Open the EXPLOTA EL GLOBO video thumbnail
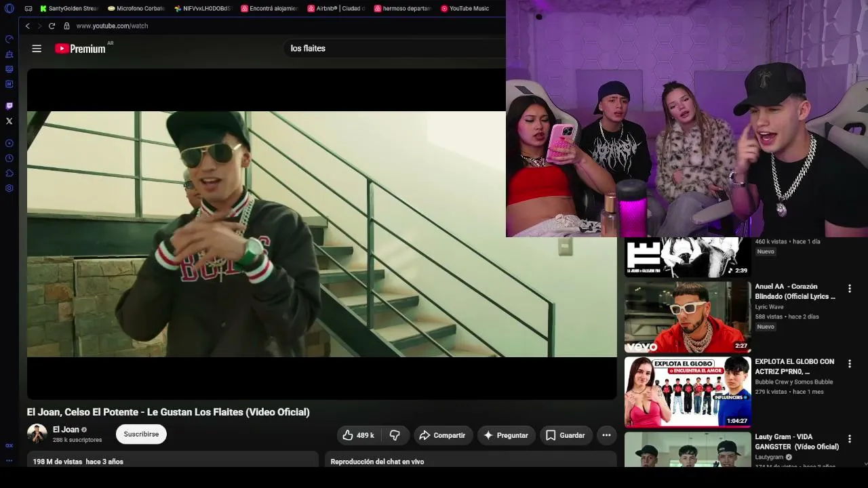This screenshot has height=488, width=868. pyautogui.click(x=688, y=393)
